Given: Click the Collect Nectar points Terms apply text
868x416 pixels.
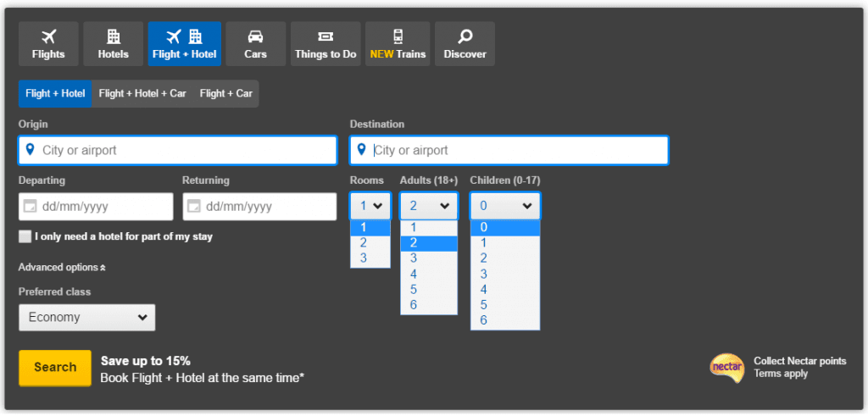Looking at the screenshot, I should [x=799, y=367].
